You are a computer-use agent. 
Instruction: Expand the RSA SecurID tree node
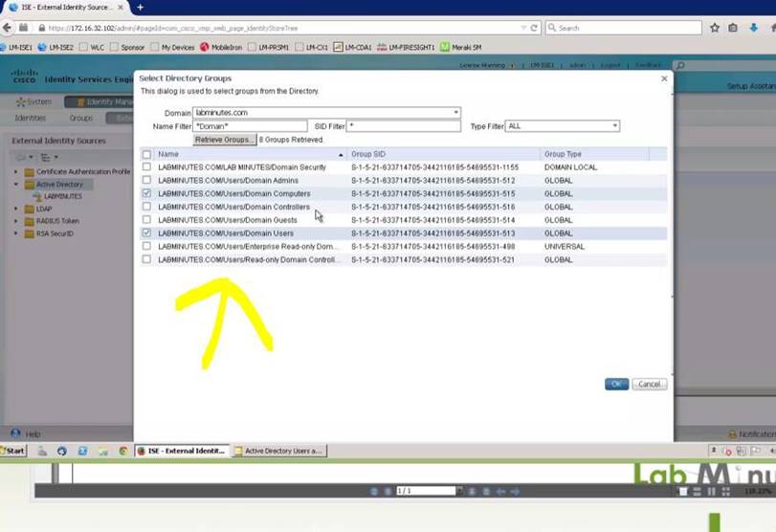point(16,233)
